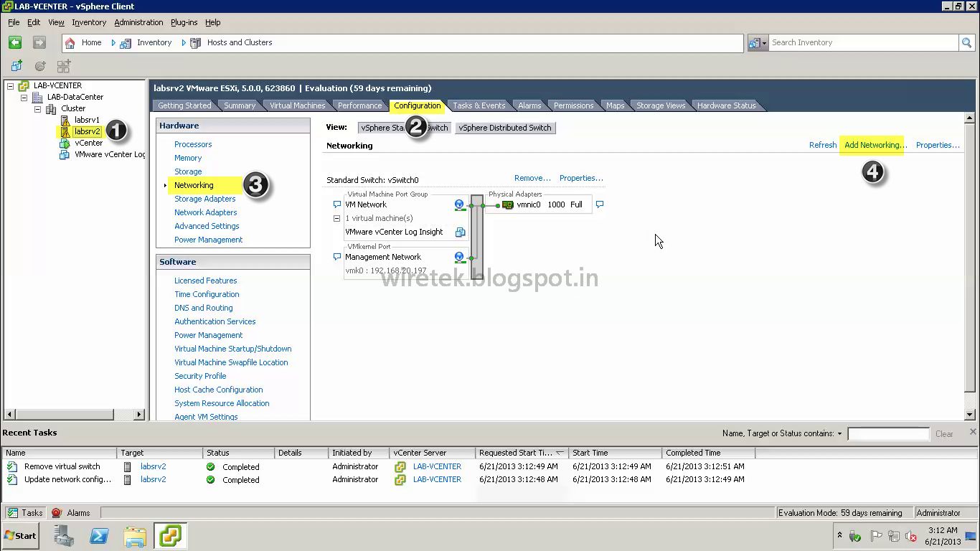Click the Home icon in the navigation bar
Image resolution: width=980 pixels, height=551 pixels.
pos(70,42)
